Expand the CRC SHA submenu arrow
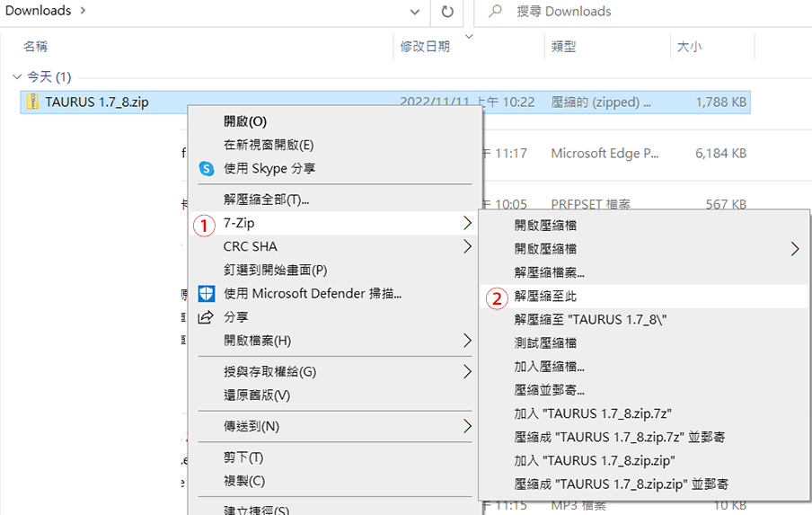This screenshot has width=812, height=515. coord(466,246)
